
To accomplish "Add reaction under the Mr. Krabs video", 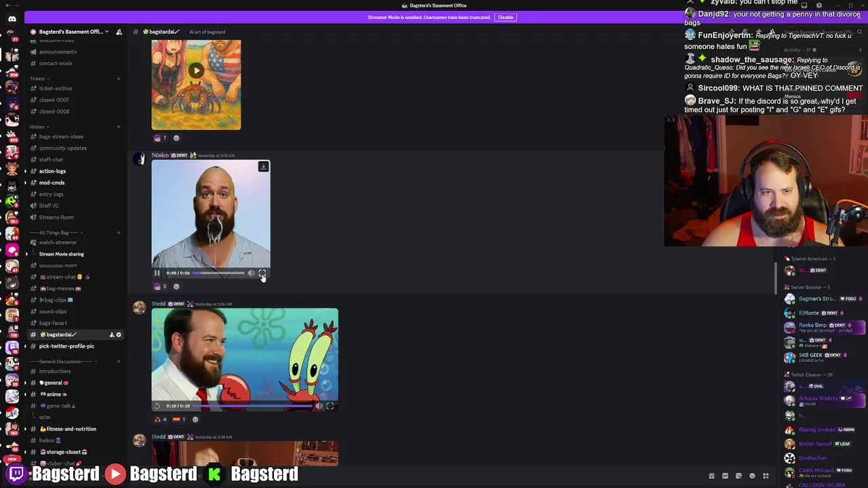I will point(195,419).
